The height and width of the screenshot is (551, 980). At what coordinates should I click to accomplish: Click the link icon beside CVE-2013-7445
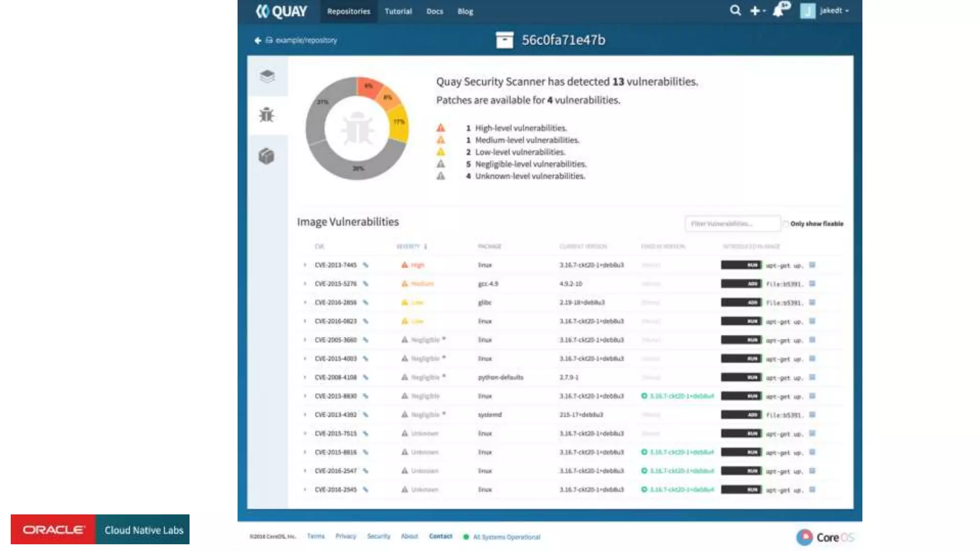pos(366,265)
